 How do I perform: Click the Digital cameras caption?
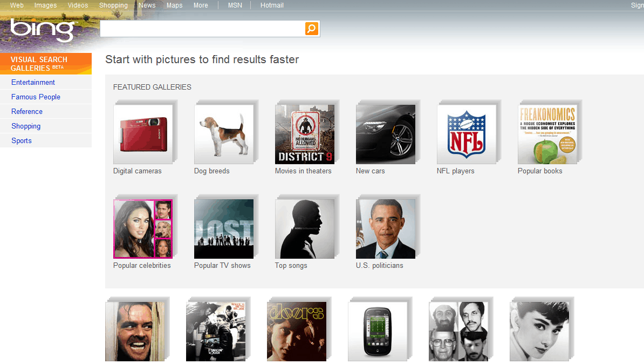(137, 171)
